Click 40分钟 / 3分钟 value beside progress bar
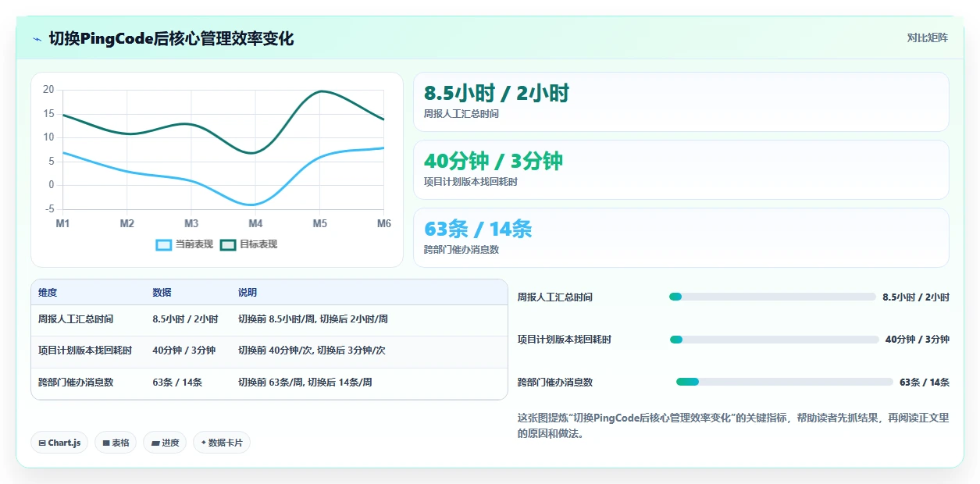Screen dimensions: 980x484 pyautogui.click(x=918, y=340)
